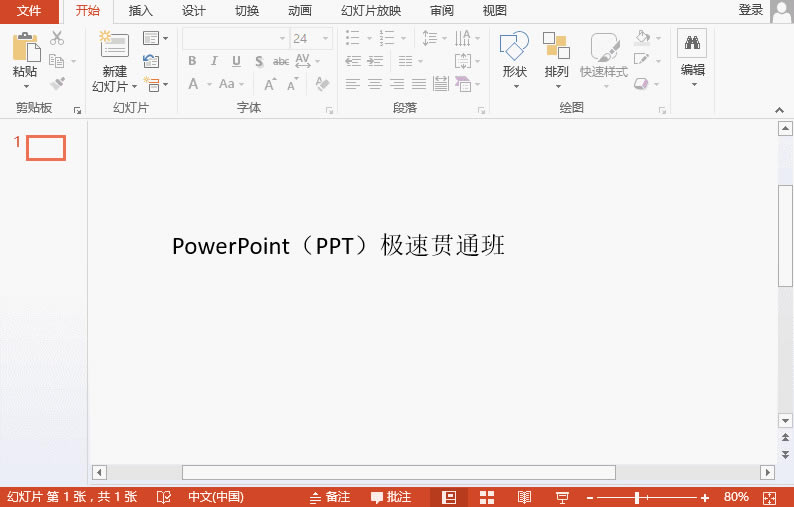Align text right

click(397, 84)
